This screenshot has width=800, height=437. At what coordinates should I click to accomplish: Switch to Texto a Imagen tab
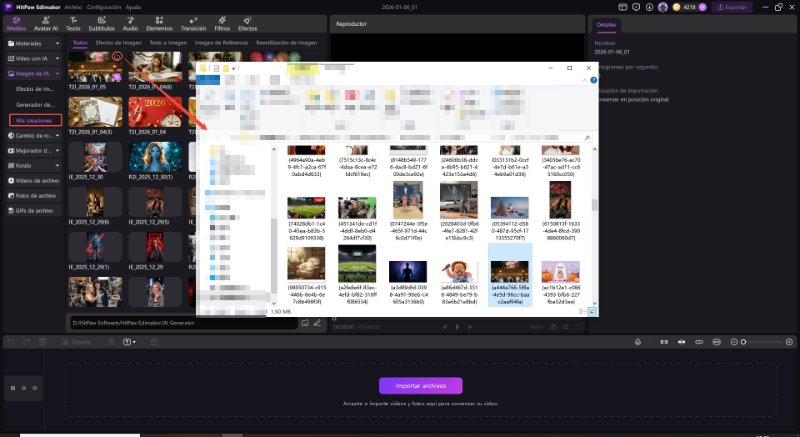166,44
